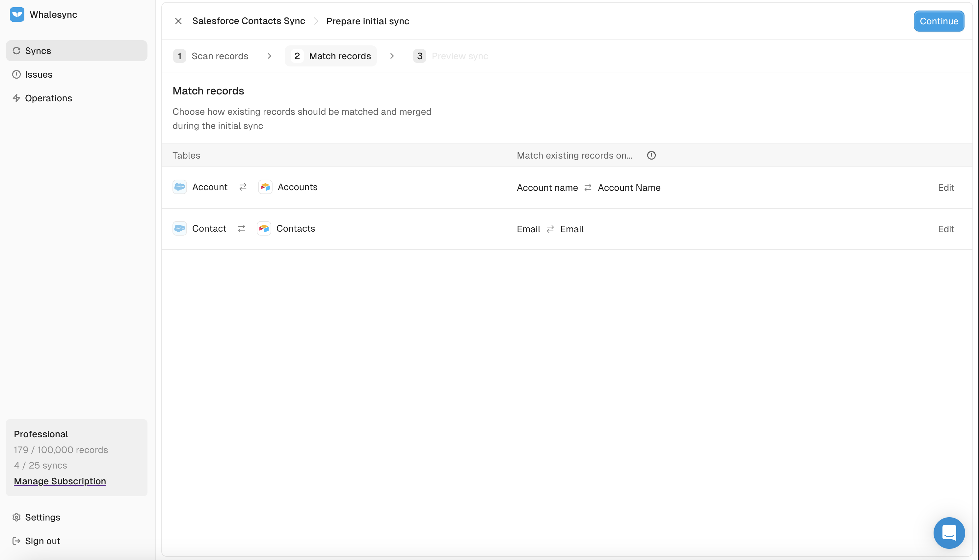This screenshot has height=560, width=979.
Task: Edit the Account table matching
Action: (x=945, y=188)
